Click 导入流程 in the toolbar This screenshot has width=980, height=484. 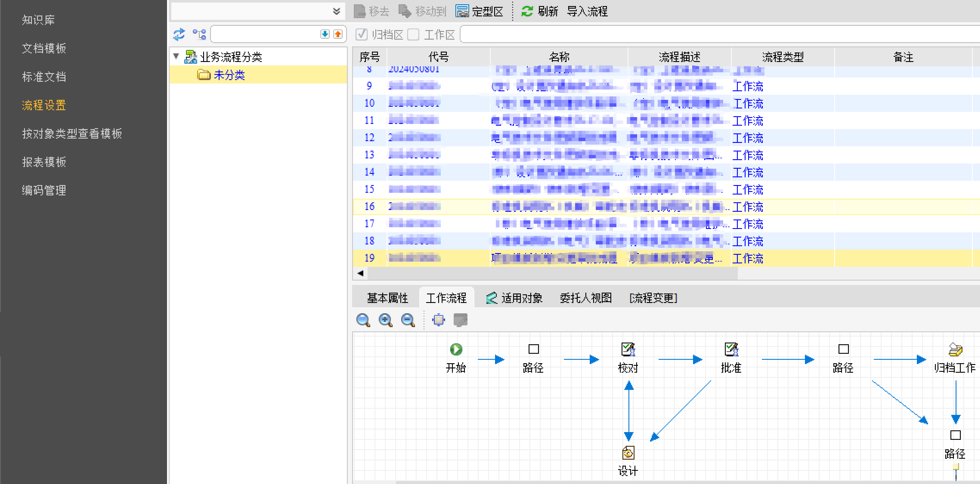coord(587,11)
